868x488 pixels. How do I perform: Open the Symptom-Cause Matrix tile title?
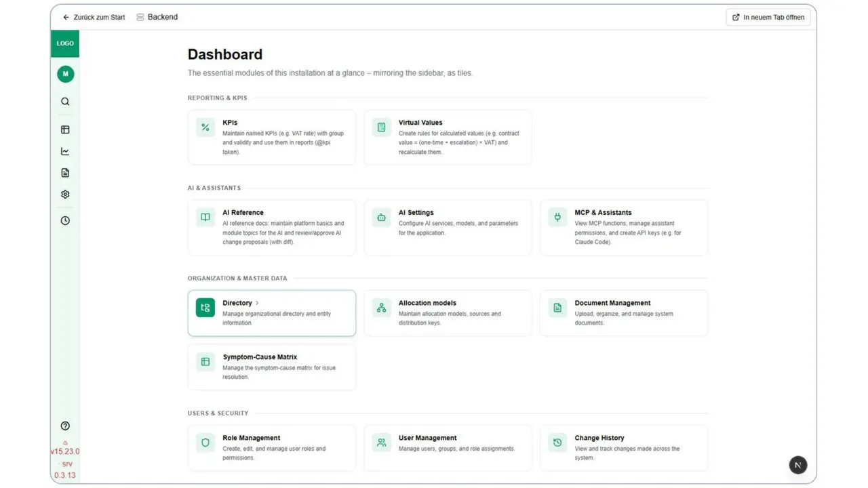point(260,357)
